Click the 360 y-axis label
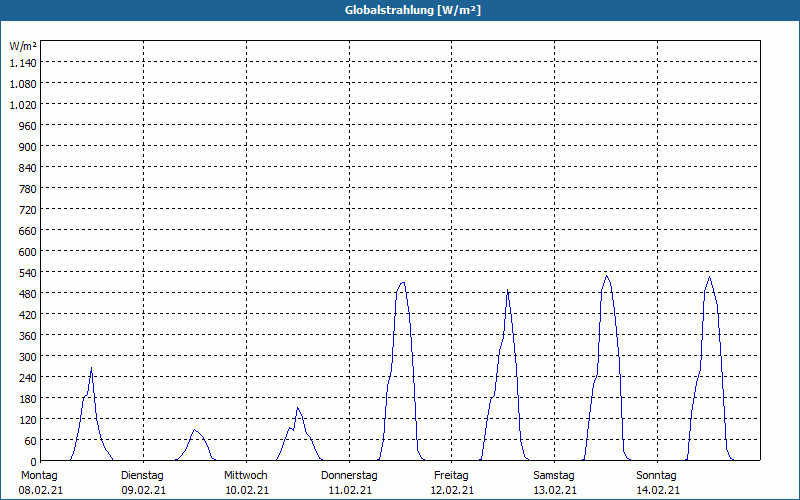 coord(28,336)
